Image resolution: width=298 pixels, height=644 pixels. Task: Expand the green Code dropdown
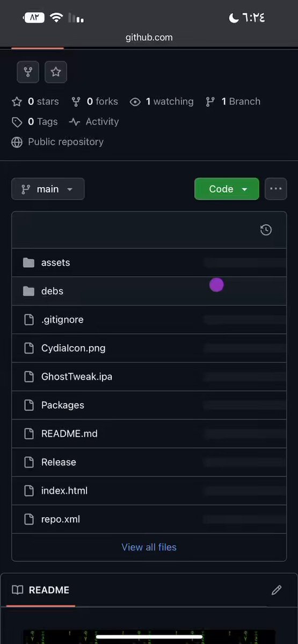(227, 189)
